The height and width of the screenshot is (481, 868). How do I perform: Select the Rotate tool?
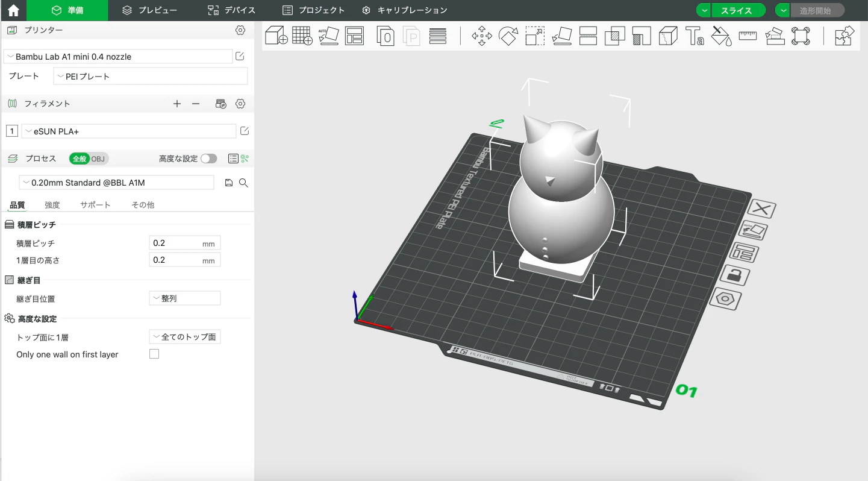tap(508, 36)
